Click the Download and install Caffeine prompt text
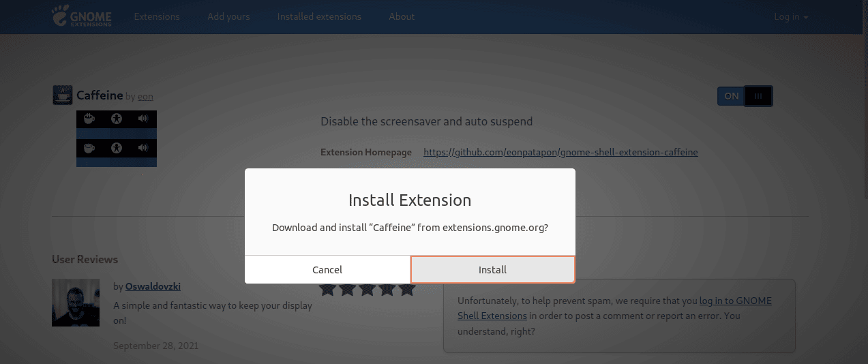 pos(410,228)
